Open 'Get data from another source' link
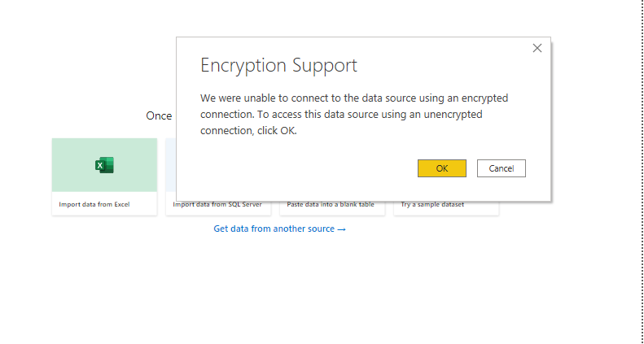 coord(274,229)
